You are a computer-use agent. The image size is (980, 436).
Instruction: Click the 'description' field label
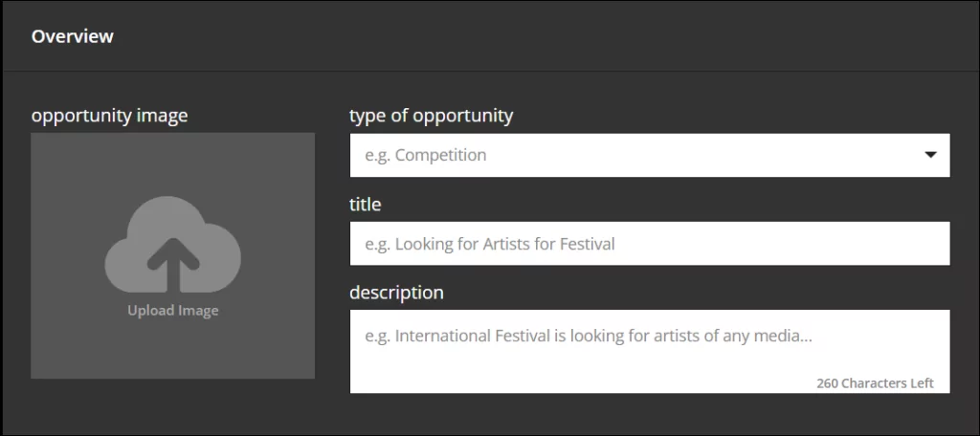coord(396,293)
